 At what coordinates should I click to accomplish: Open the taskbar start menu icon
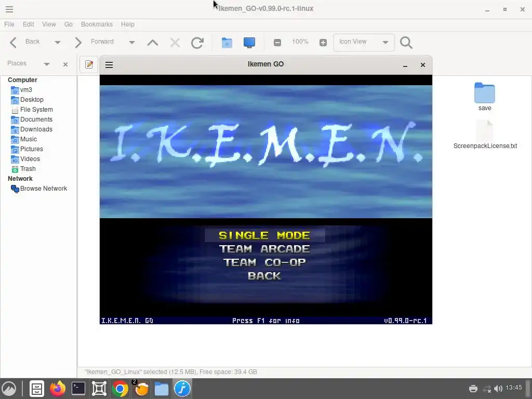coord(9,389)
